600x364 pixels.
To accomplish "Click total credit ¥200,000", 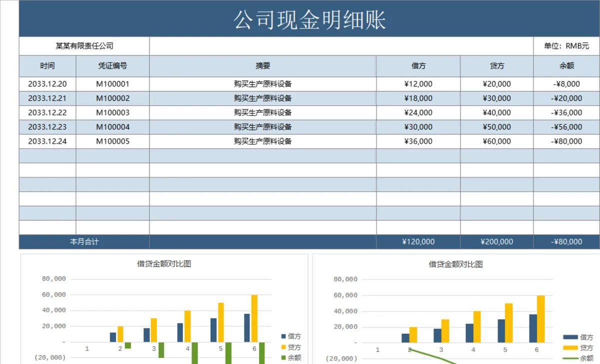I will coord(497,242).
